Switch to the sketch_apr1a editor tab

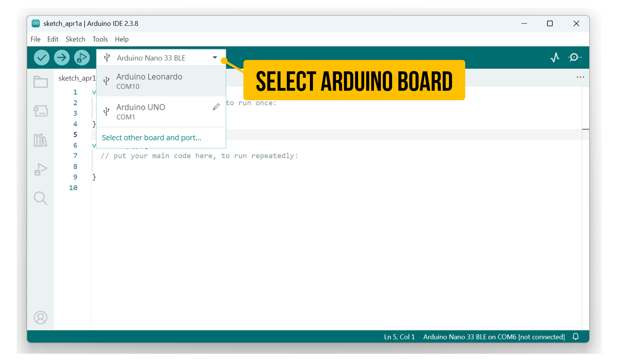tap(77, 78)
